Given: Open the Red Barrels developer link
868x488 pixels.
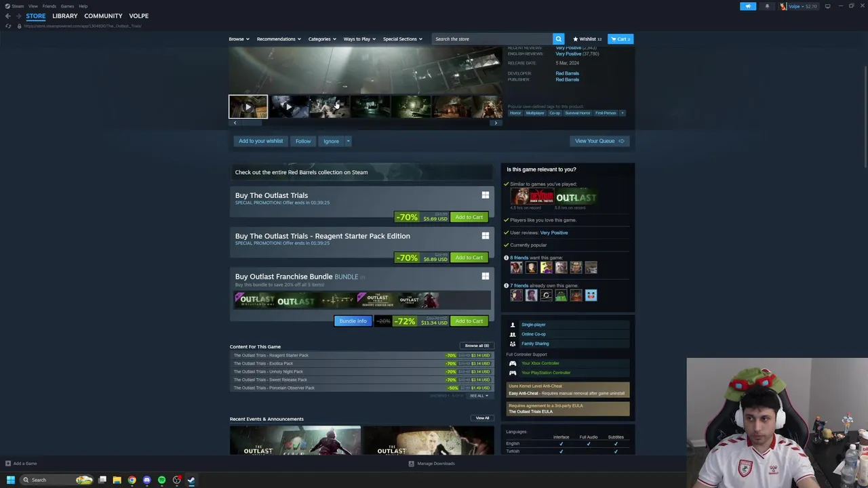Looking at the screenshot, I should point(567,73).
